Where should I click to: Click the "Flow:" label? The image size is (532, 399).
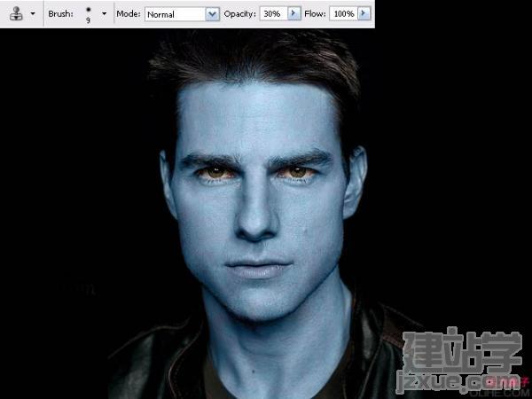pos(315,14)
